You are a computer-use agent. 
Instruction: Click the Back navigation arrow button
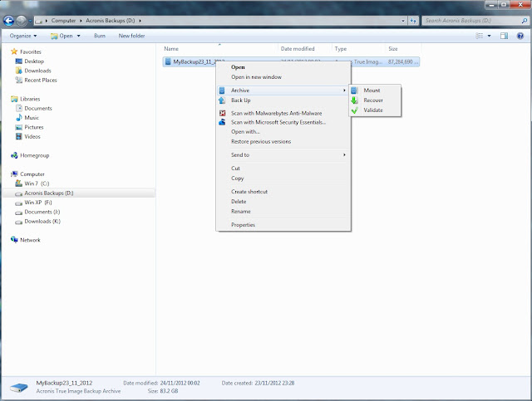9,21
